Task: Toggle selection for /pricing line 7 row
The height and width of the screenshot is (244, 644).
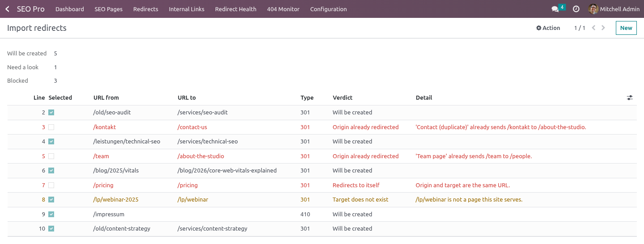Action: 51,185
